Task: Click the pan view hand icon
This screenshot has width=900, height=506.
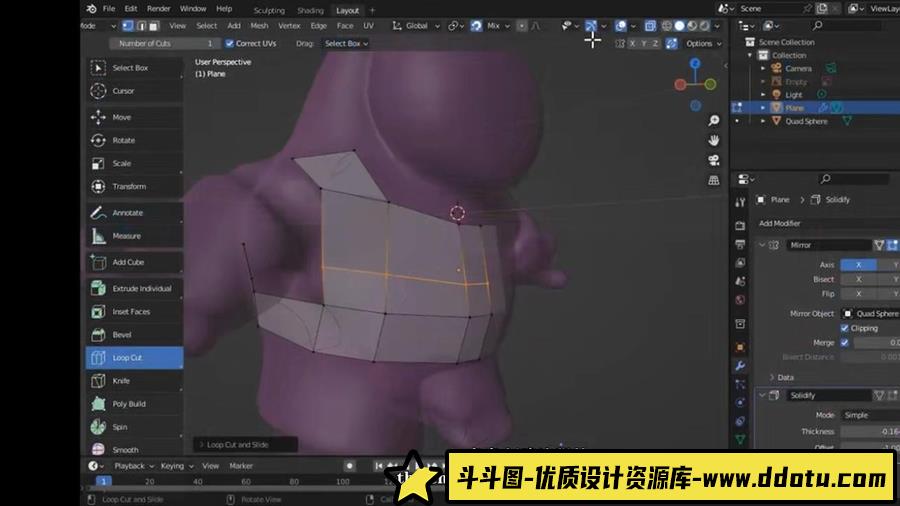Action: [713, 141]
